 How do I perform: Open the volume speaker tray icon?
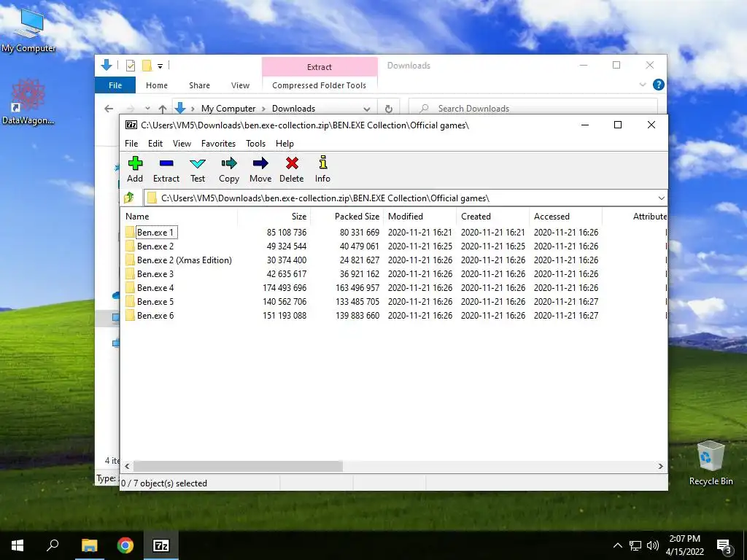tap(653, 545)
